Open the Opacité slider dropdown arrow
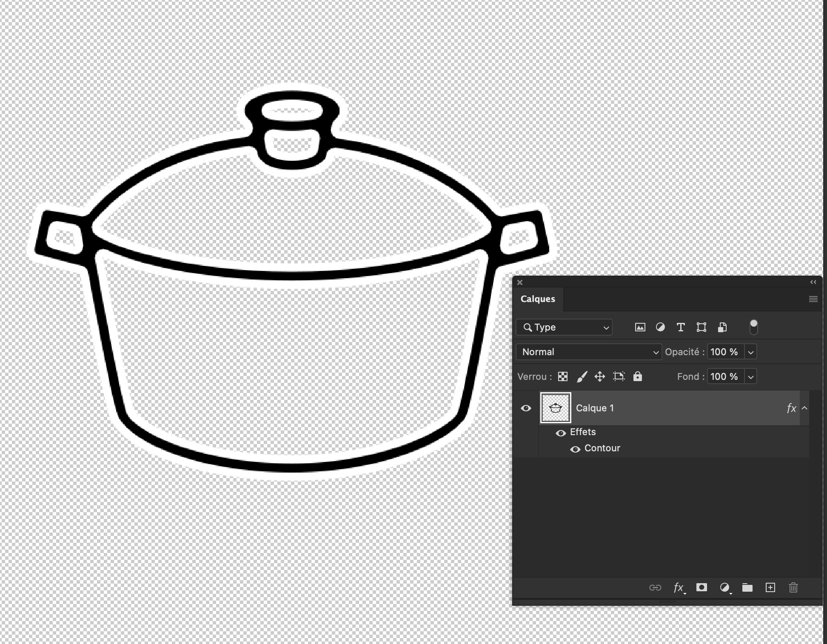This screenshot has height=644, width=827. click(751, 352)
